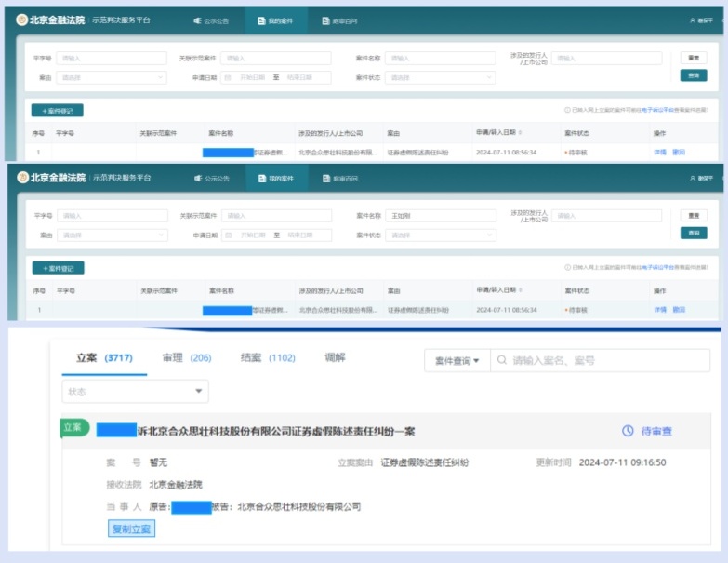Click the +案件登记 button in top panel

[x=58, y=111]
